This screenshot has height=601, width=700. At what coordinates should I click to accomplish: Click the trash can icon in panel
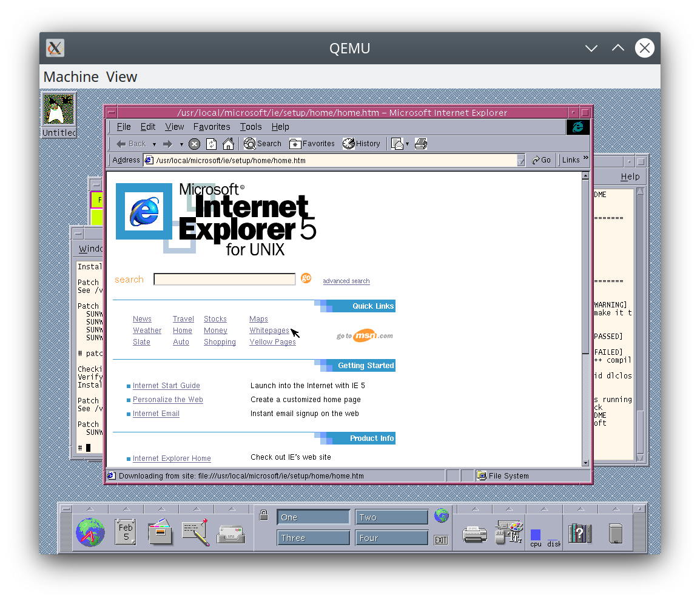(616, 533)
